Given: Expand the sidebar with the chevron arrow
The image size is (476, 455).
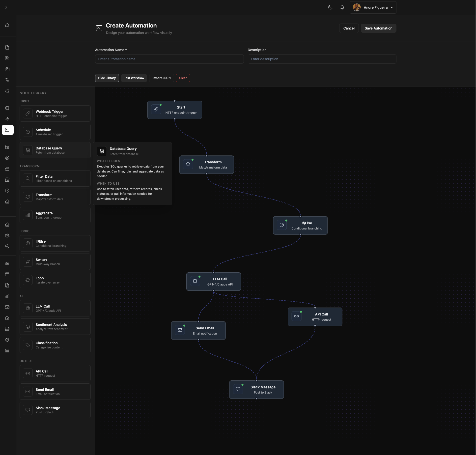Looking at the screenshot, I should coord(6,7).
